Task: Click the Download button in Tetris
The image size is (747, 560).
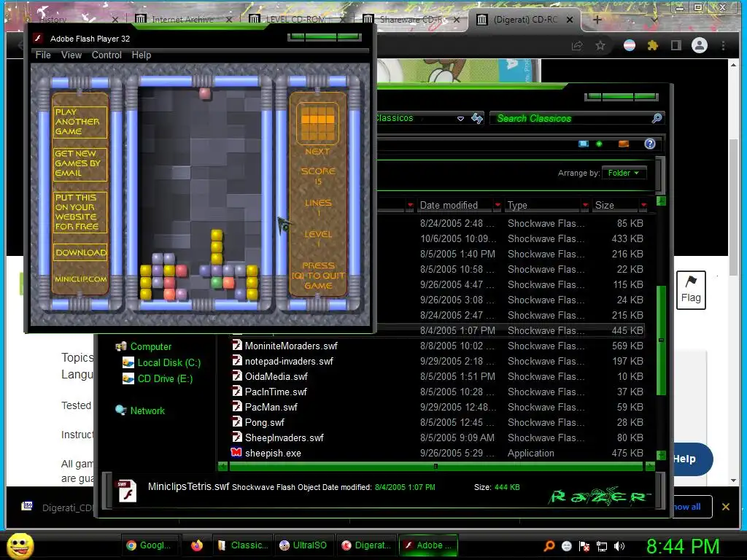Action: (80, 252)
